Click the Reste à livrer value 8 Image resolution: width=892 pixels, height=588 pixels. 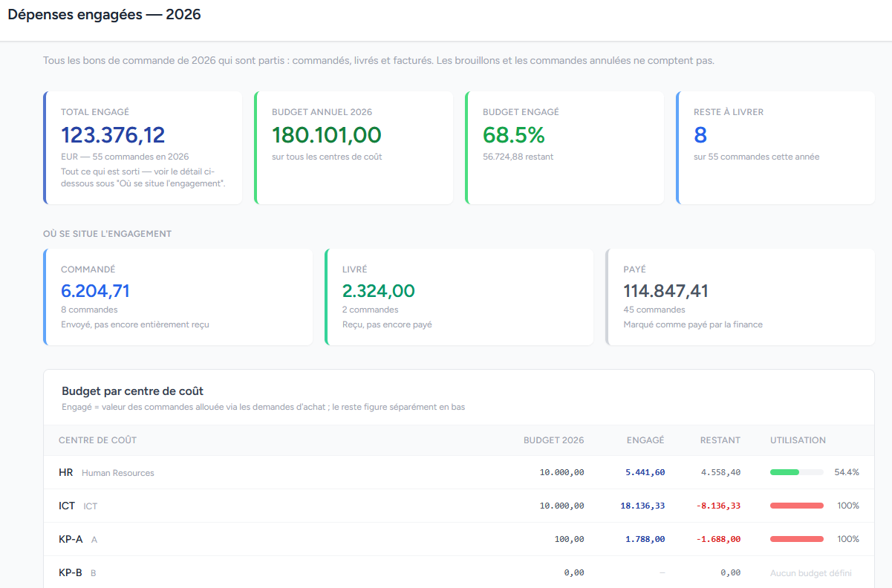tap(700, 135)
